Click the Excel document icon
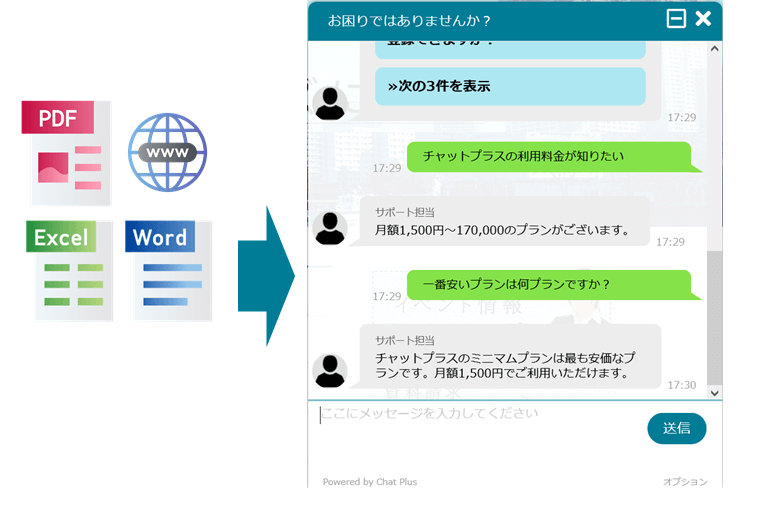Viewport: 760px width, 516px height. coord(69,270)
